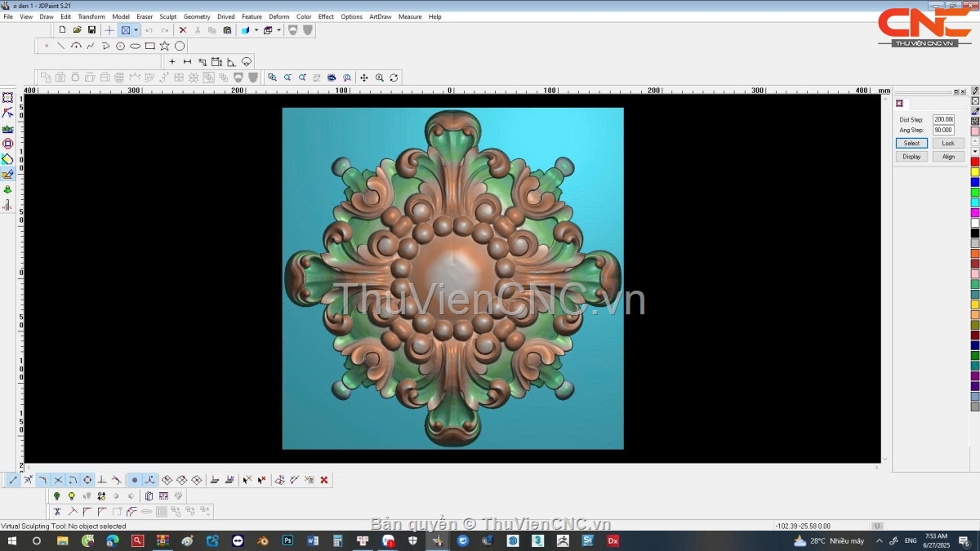Select the ellipse draw tool
980x551 pixels.
click(135, 46)
